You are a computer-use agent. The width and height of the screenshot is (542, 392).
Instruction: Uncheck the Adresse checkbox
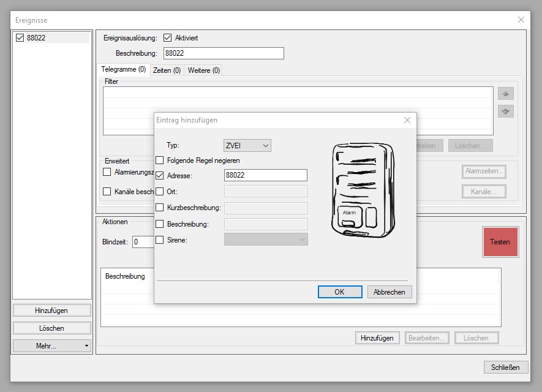[x=160, y=176]
